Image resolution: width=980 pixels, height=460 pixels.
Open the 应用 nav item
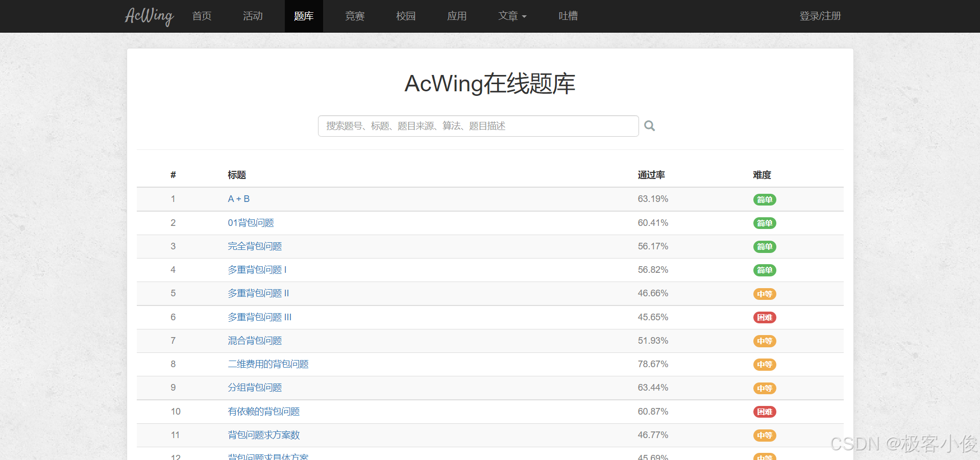tap(457, 16)
